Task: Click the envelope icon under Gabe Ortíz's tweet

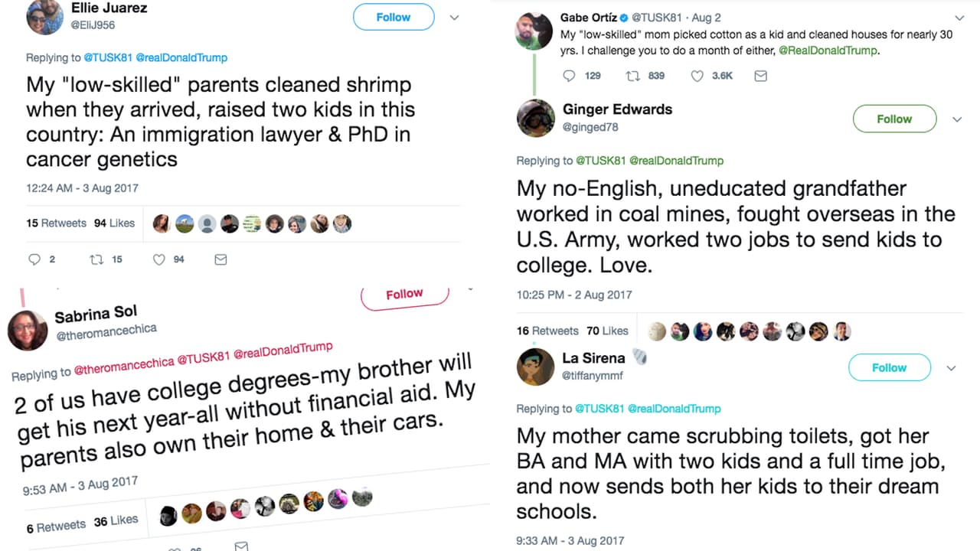Action: [760, 76]
